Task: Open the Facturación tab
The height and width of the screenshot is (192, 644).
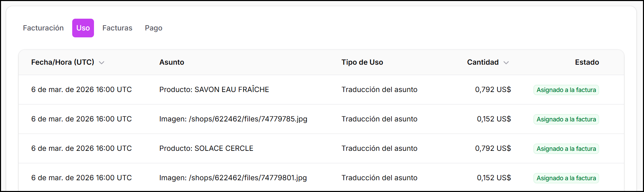Action: point(43,28)
